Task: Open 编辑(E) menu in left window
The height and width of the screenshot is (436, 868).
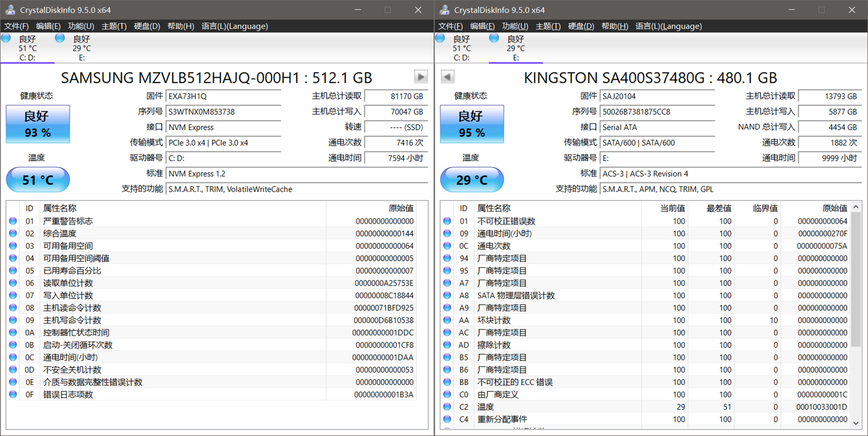Action: [x=48, y=26]
